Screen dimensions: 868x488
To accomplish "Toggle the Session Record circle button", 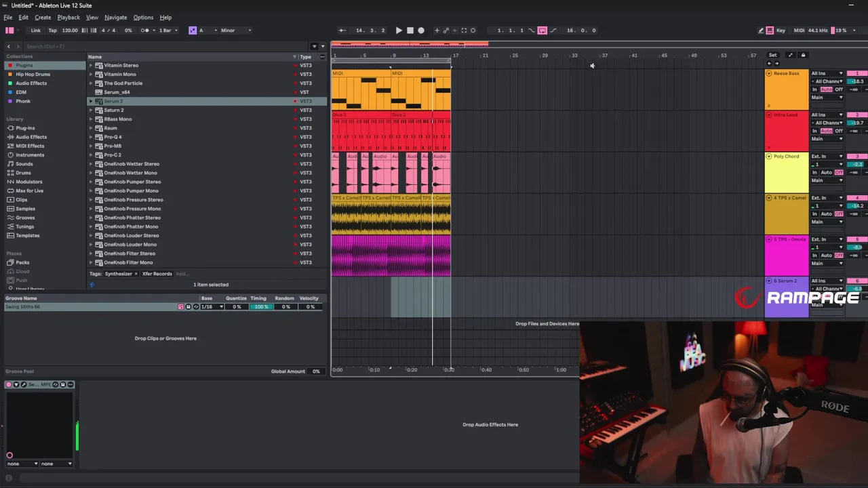I will [x=473, y=30].
